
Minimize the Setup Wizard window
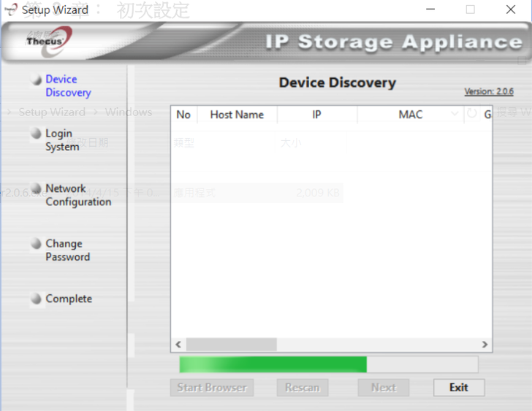click(x=430, y=9)
